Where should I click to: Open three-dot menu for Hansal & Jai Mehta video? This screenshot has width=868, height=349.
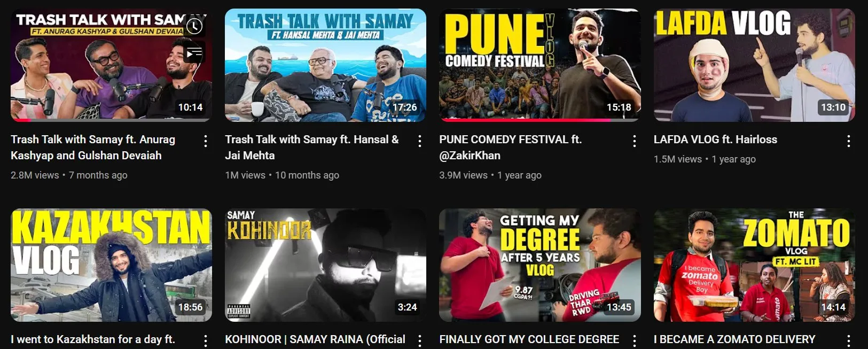(420, 141)
